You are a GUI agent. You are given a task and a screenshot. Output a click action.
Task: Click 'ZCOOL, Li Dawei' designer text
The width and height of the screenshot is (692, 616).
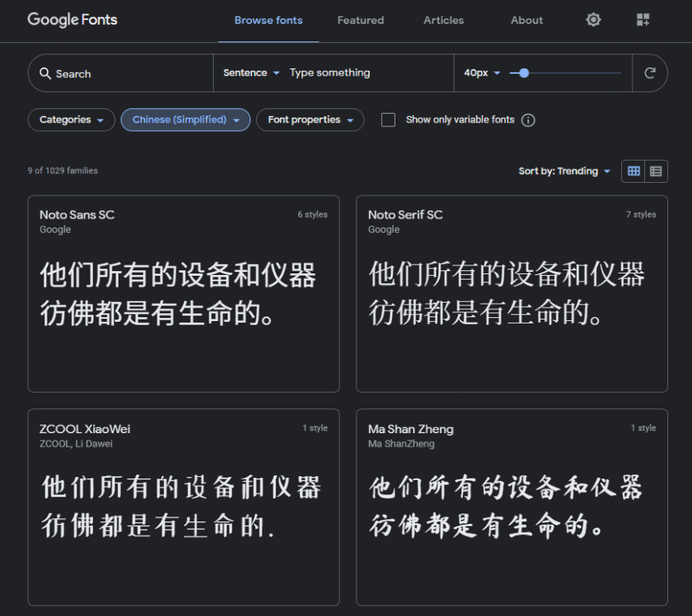click(76, 444)
